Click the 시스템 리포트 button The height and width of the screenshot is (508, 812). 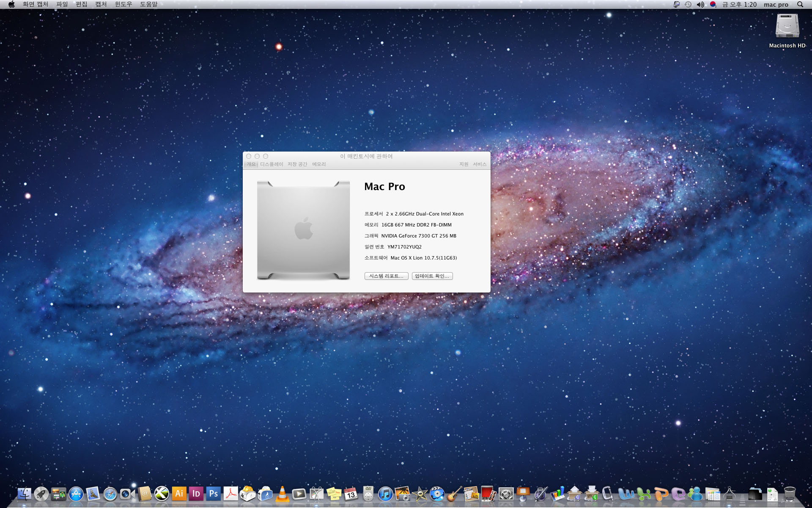(386, 276)
